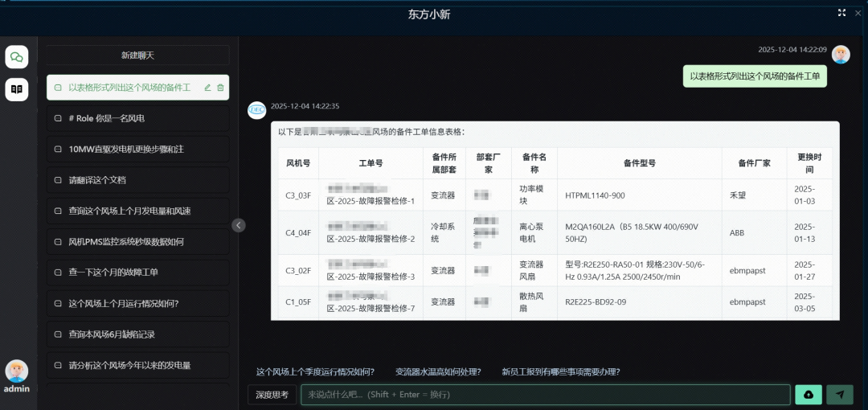Click suggestion '这个风场上个季度运行情况如何?'
The image size is (868, 410).
pyautogui.click(x=315, y=371)
